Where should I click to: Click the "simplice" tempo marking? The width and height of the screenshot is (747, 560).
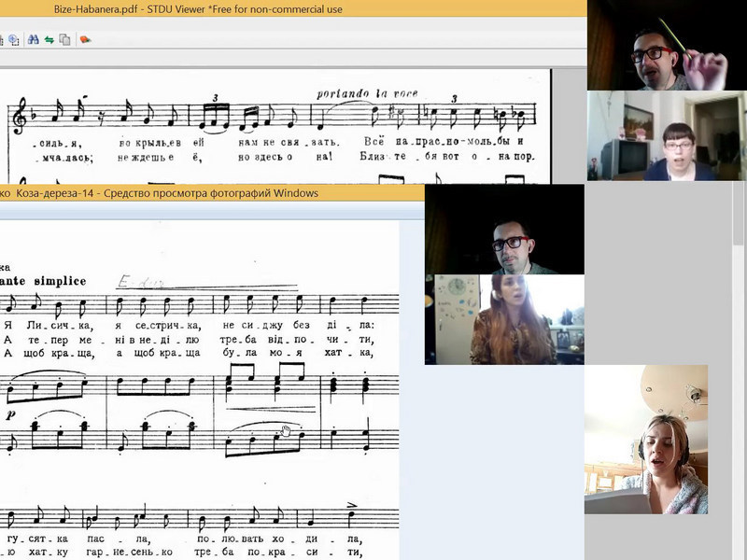60,281
